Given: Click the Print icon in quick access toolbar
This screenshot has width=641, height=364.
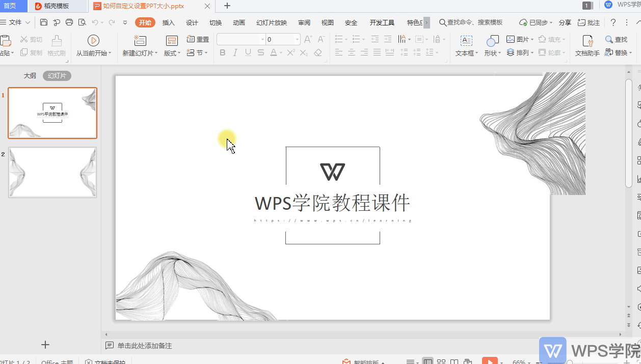Looking at the screenshot, I should pos(69,22).
